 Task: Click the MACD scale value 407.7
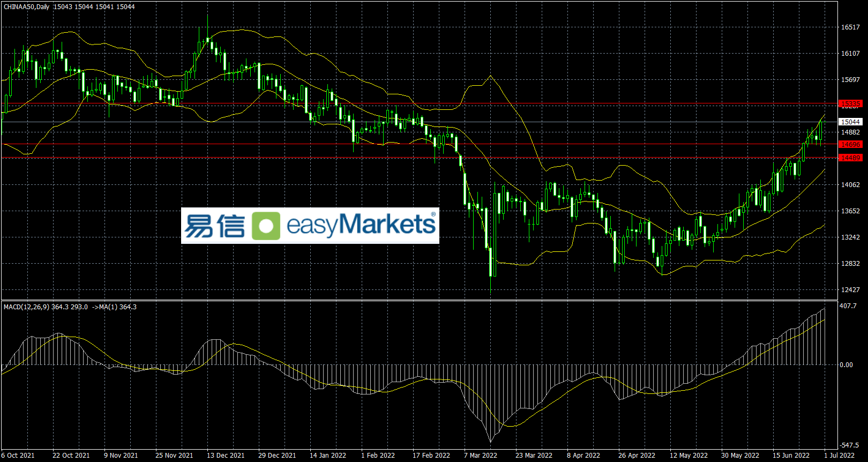[x=848, y=305]
